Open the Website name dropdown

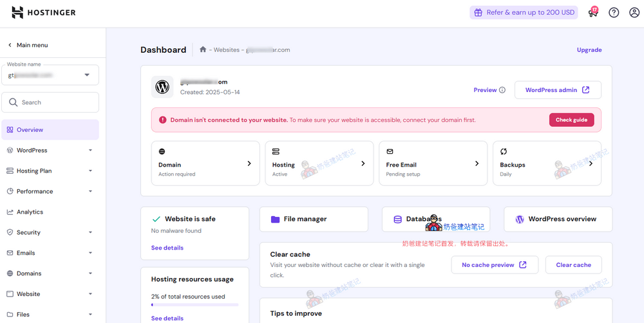50,75
